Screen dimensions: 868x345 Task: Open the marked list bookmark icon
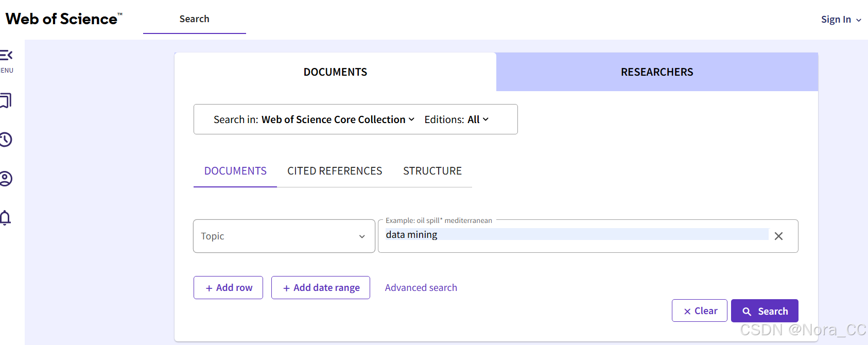pos(6,100)
